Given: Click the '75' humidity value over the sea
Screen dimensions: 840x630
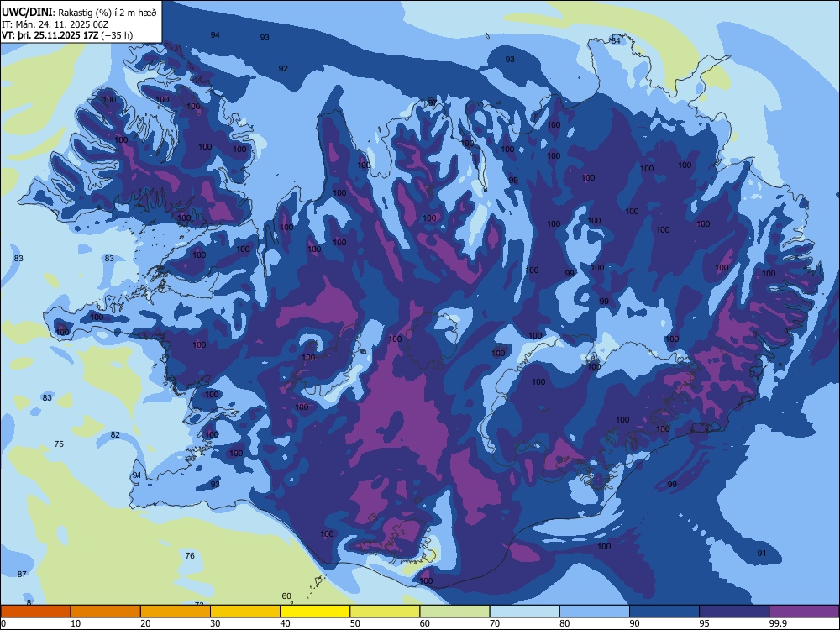Looking at the screenshot, I should [59, 444].
